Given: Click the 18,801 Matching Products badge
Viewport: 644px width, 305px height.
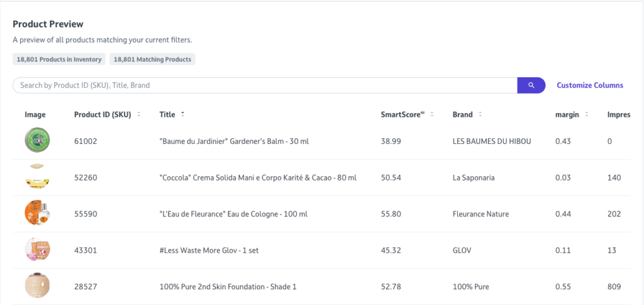Looking at the screenshot, I should click(153, 59).
